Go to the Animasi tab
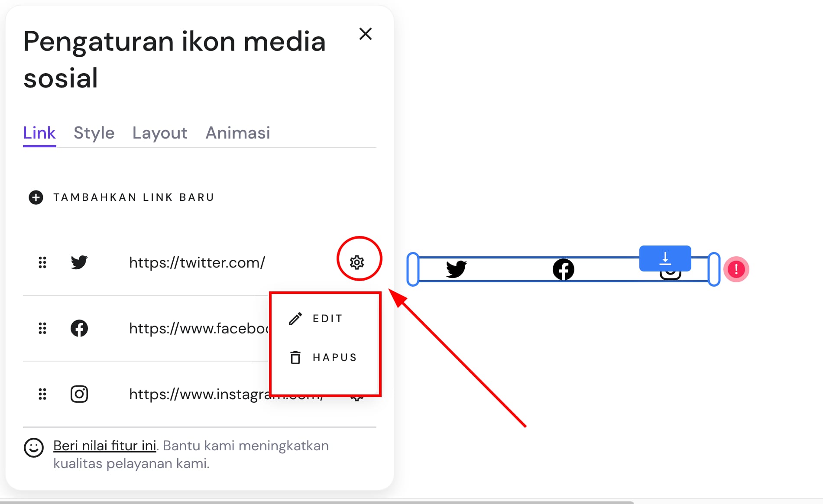 point(237,133)
